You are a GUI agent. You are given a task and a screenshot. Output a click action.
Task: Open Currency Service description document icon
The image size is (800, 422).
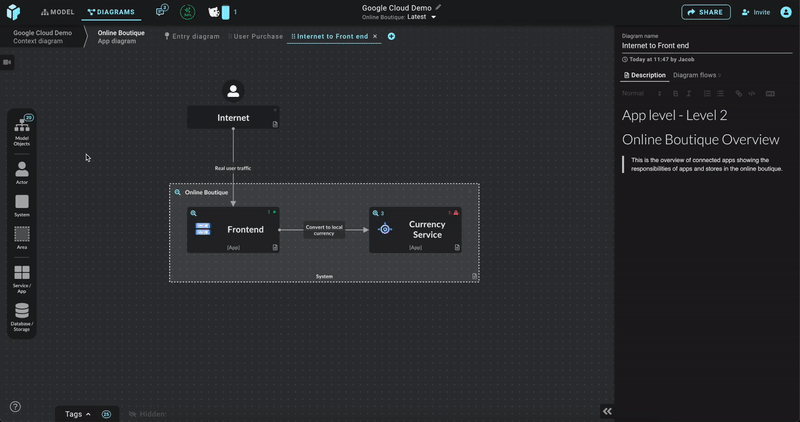point(457,247)
